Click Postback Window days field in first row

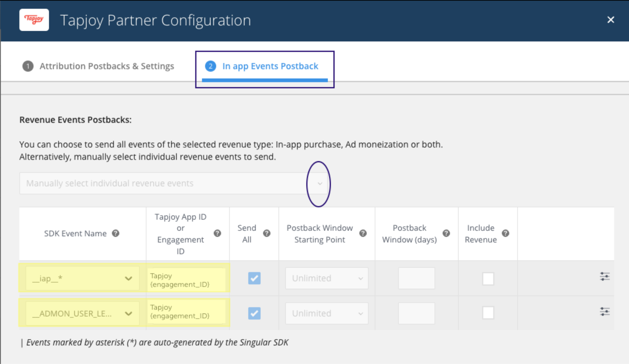click(x=416, y=278)
